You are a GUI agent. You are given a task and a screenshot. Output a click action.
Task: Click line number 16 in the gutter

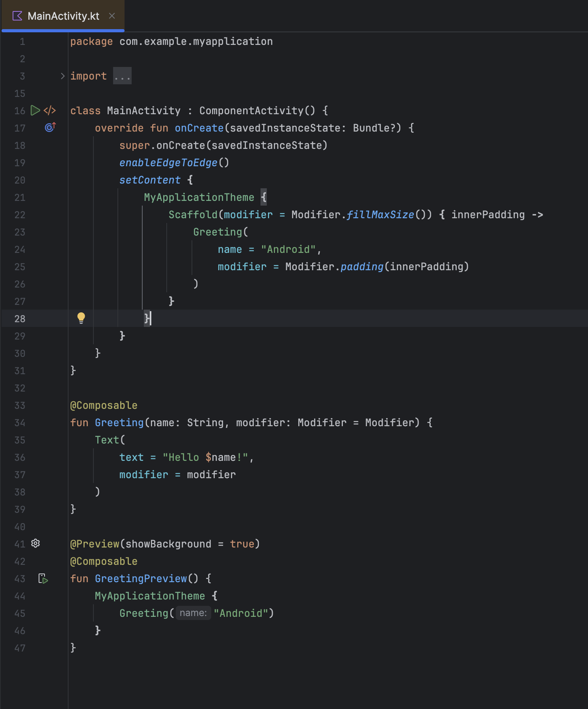20,111
